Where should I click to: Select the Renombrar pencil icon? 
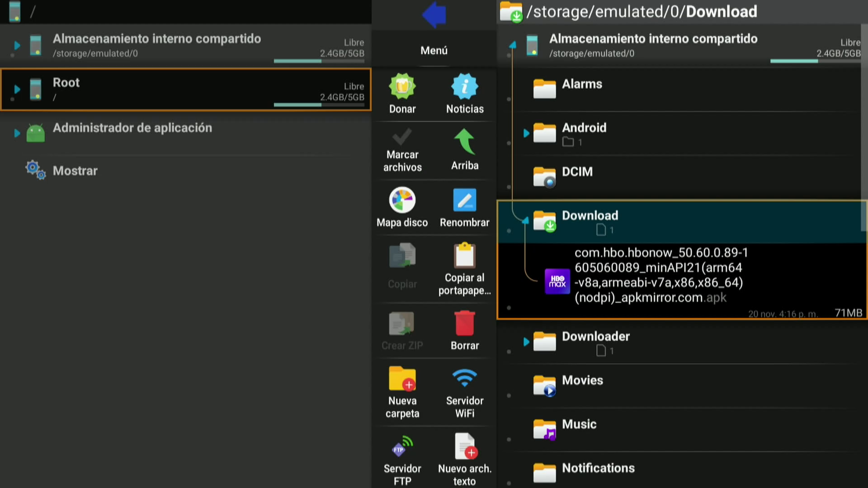[x=464, y=200]
